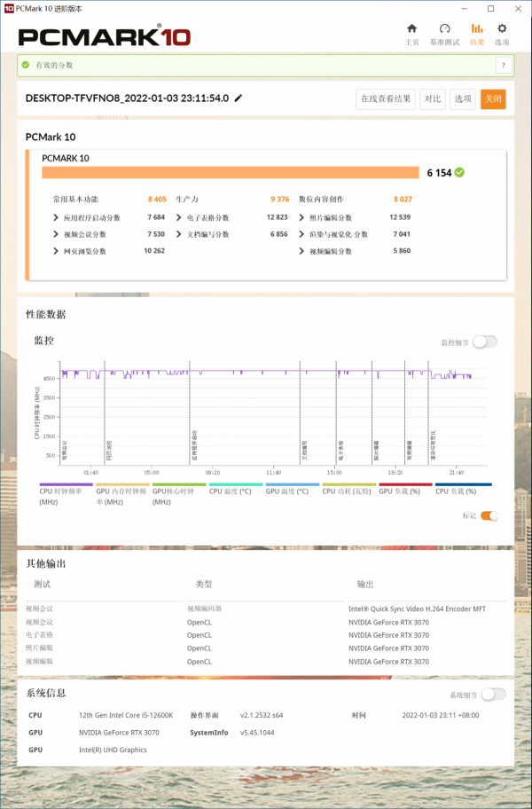This screenshot has width=532, height=809.
Task: Click the SystemInfo version v5.45.1044
Action: pos(257,733)
